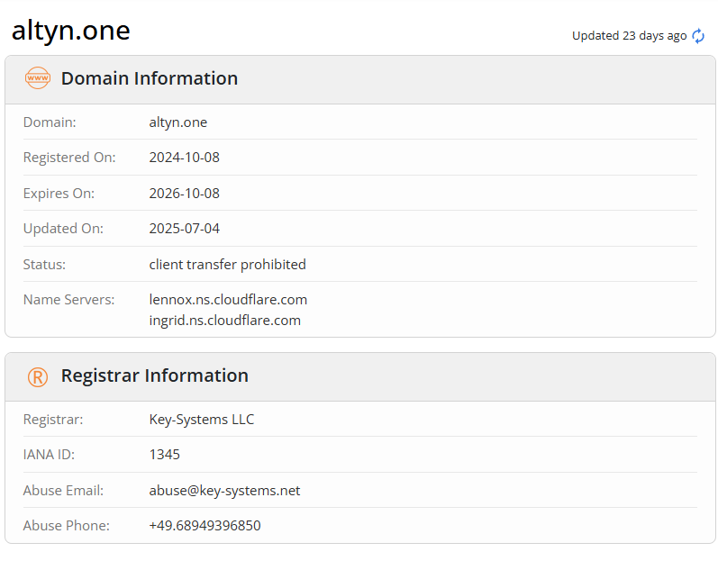Click the ingrid.ns.cloudflare.com name server
Image resolution: width=718 pixels, height=588 pixels.
225,321
